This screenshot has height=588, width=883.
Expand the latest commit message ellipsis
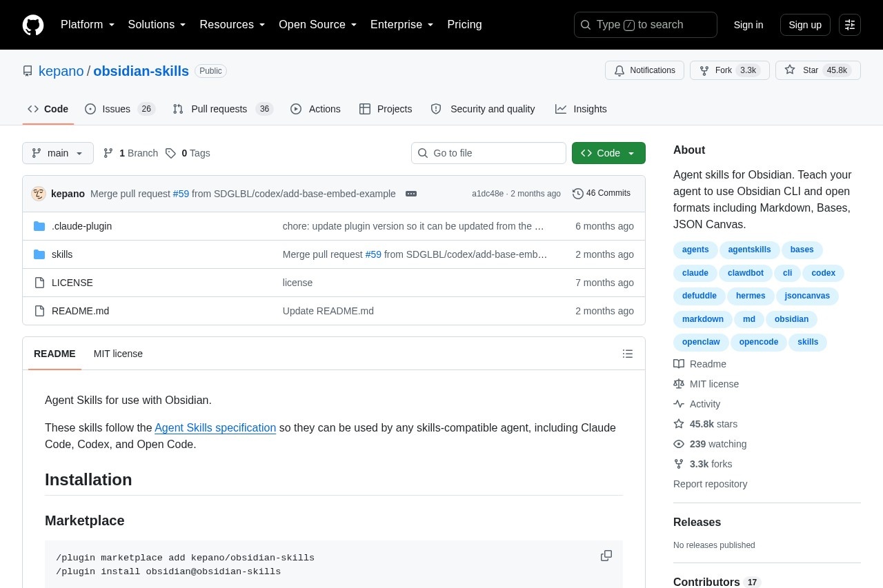click(x=411, y=194)
